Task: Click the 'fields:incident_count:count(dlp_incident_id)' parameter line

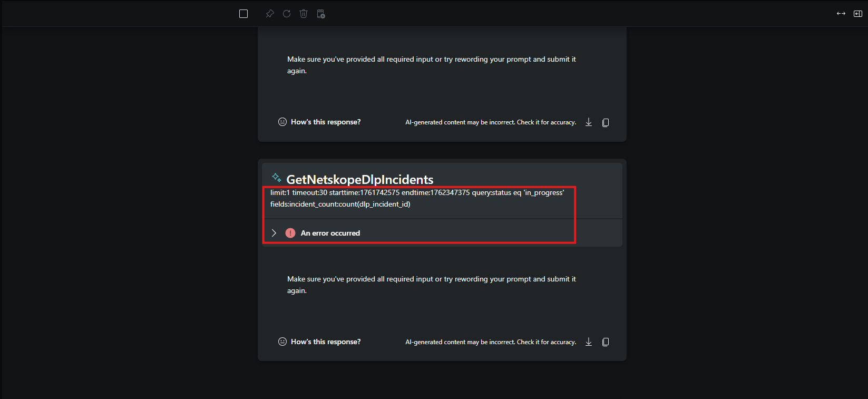Action: coord(340,204)
